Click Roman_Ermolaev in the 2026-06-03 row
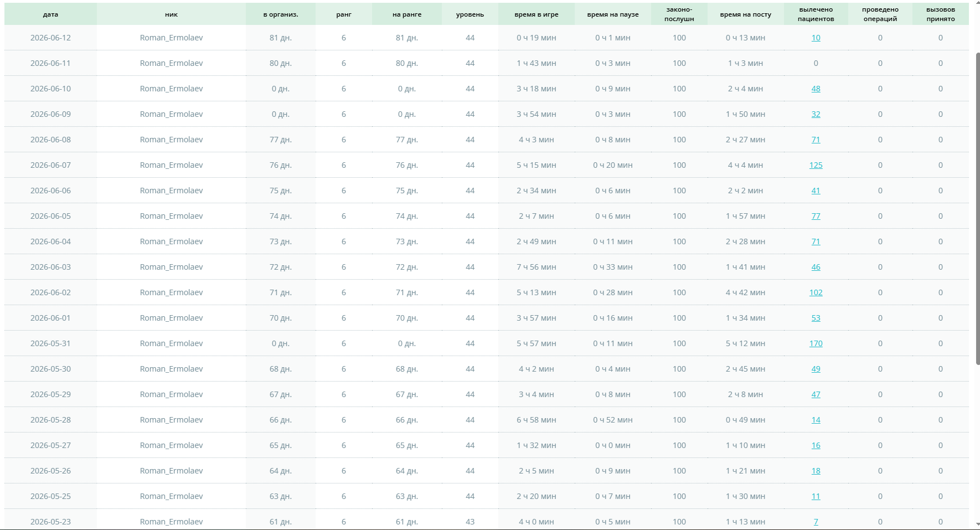Image resolution: width=980 pixels, height=530 pixels. (171, 267)
